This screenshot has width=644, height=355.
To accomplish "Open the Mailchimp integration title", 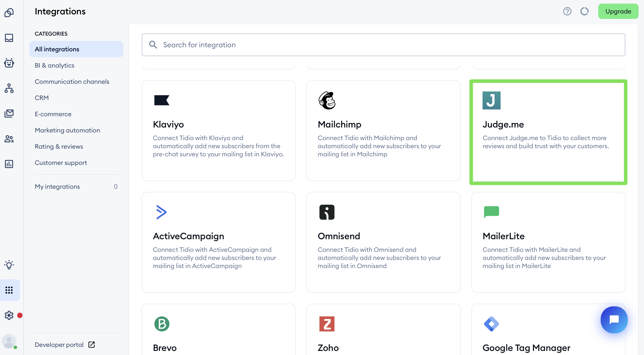I will (339, 124).
